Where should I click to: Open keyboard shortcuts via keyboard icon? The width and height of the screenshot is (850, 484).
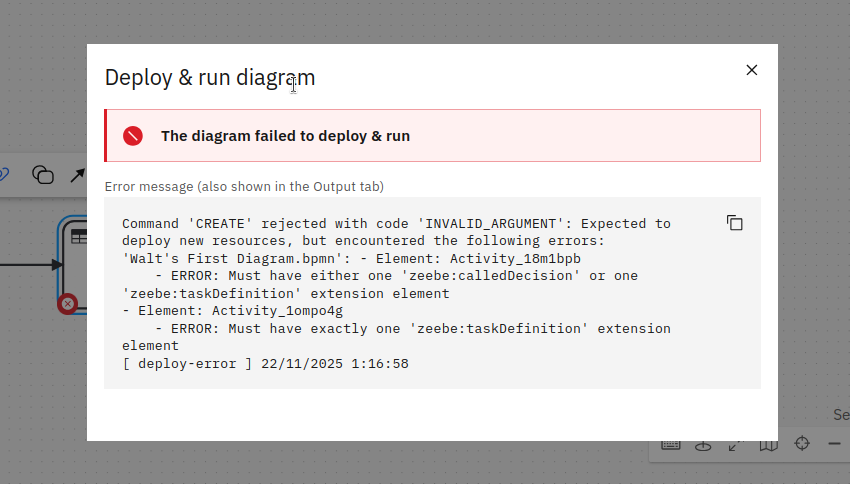click(x=670, y=444)
